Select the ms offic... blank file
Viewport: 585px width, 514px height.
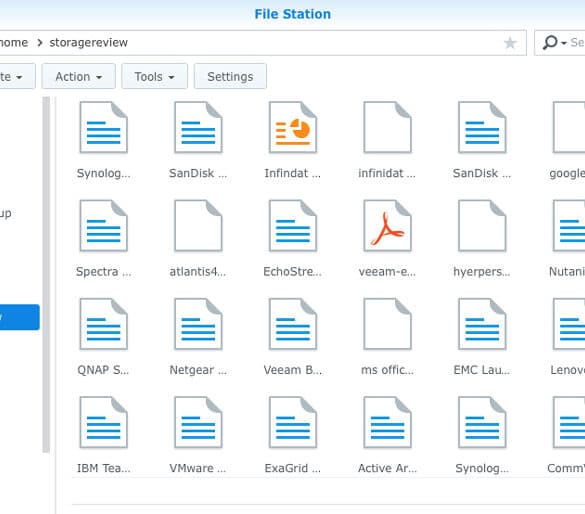(388, 324)
